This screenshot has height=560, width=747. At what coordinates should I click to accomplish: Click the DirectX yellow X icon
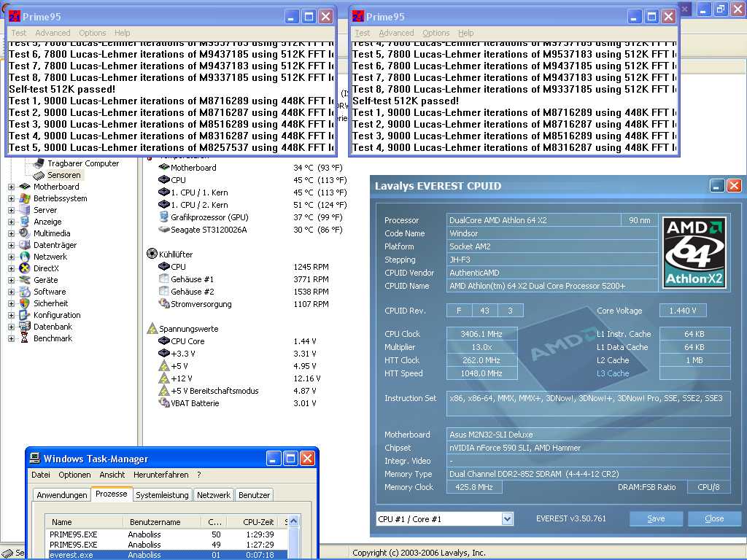tap(25, 268)
